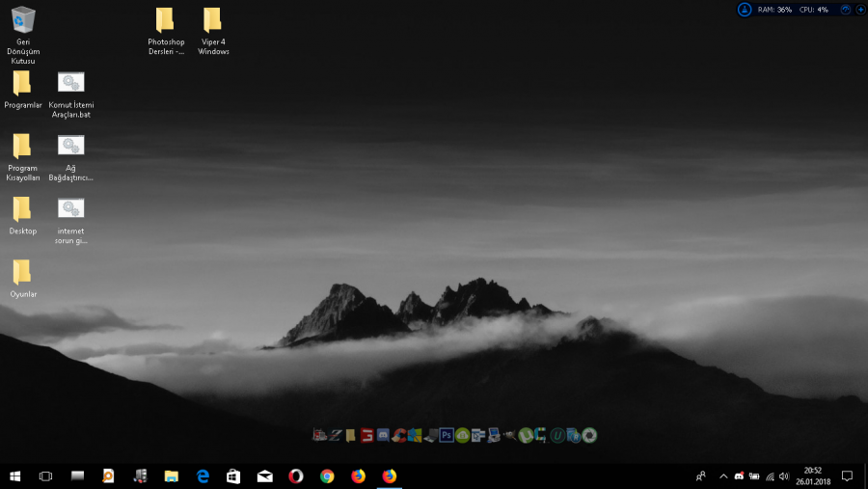Open CCleaner from the dock
Image resolution: width=868 pixels, height=489 pixels.
pyautogui.click(x=399, y=435)
